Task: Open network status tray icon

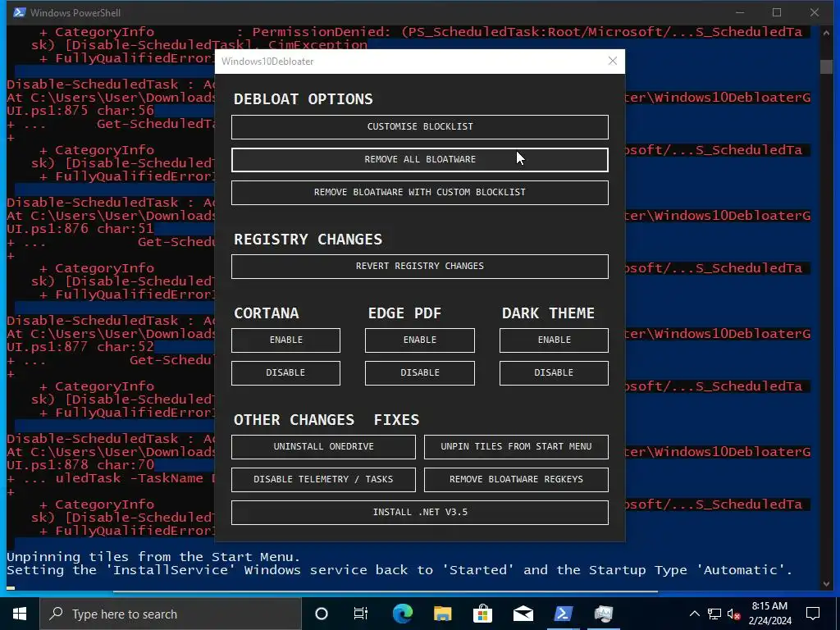Action: [714, 614]
